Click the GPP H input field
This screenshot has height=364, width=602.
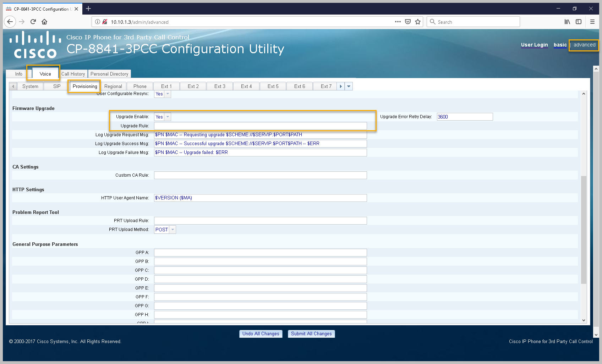(260, 315)
